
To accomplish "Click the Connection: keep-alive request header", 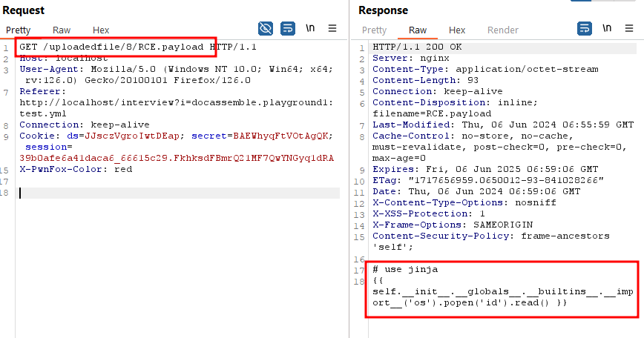I will click(84, 125).
